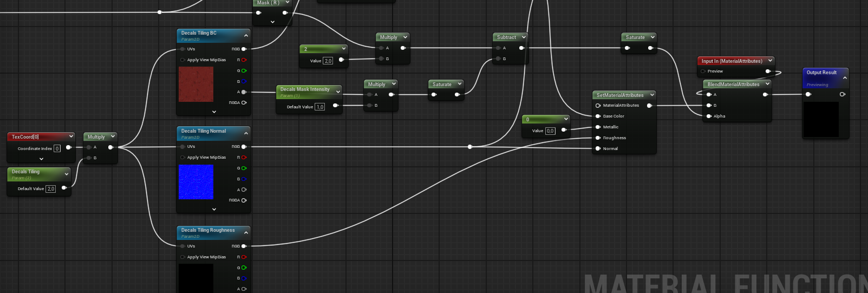Click Roughness input pin on SetMaterialAttributes

598,138
